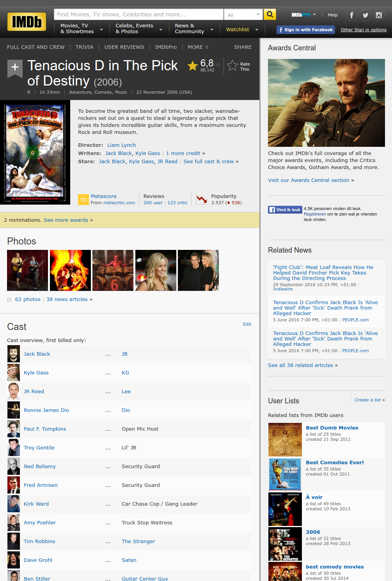Click the IMDb logo
This screenshot has height=581, width=392.
(27, 21)
